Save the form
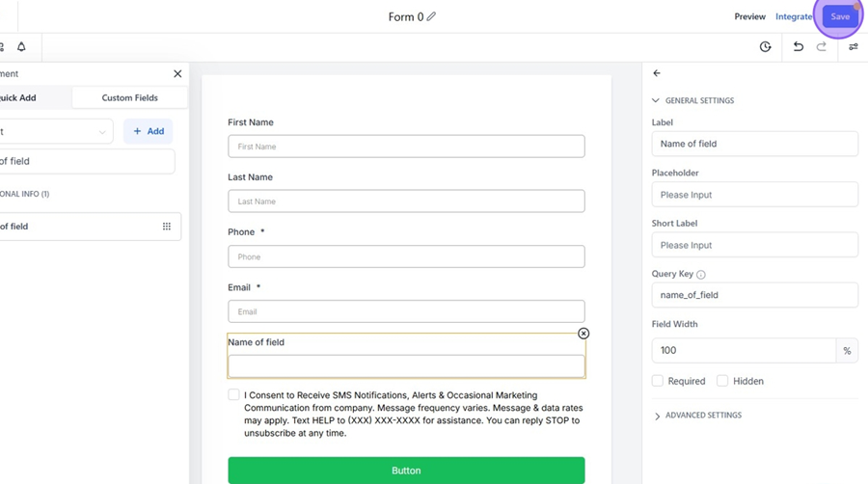The width and height of the screenshot is (868, 484). pyautogui.click(x=840, y=16)
